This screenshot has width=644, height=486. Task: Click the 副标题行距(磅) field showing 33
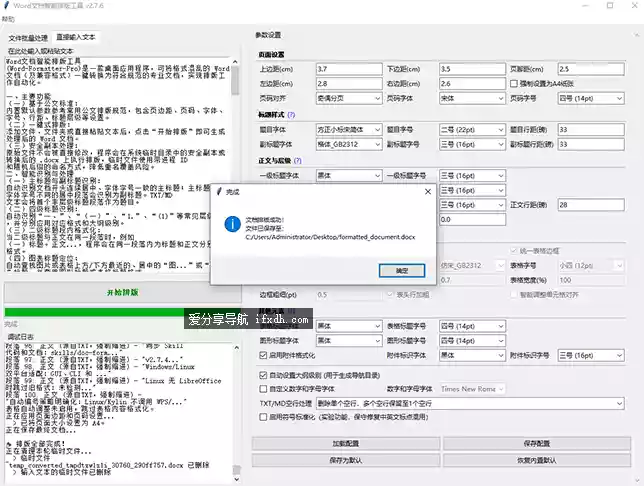coord(591,144)
